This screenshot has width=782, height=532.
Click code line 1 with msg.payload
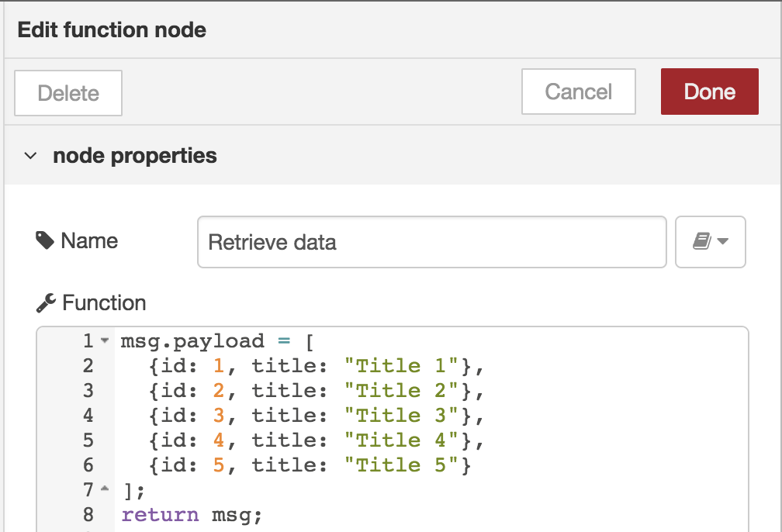(217, 341)
